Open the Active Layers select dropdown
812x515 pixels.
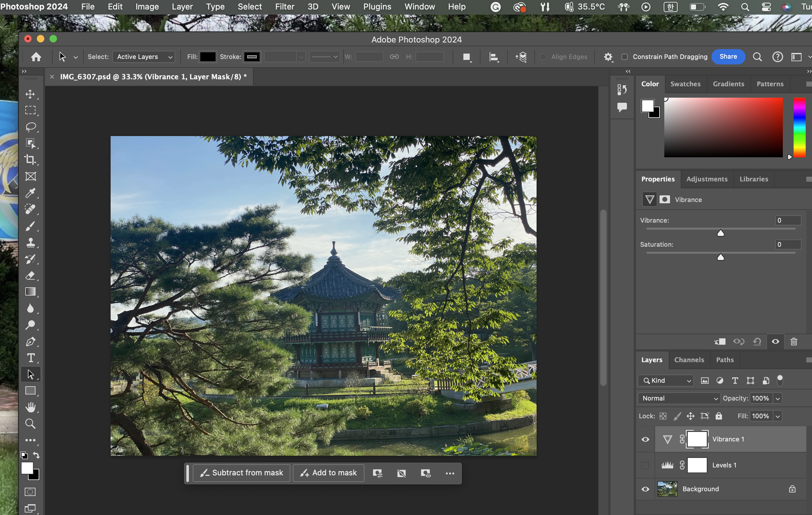tap(144, 57)
